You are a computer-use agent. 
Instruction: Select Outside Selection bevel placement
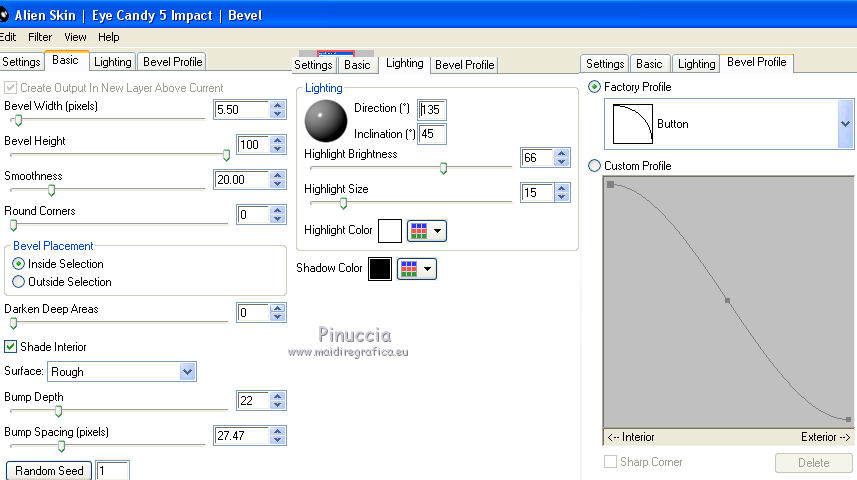pyautogui.click(x=19, y=282)
